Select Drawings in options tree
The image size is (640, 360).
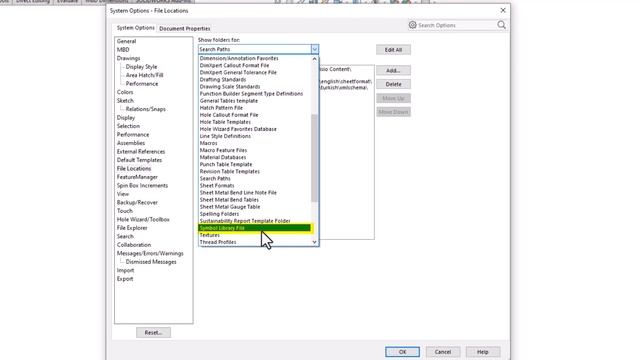128,58
